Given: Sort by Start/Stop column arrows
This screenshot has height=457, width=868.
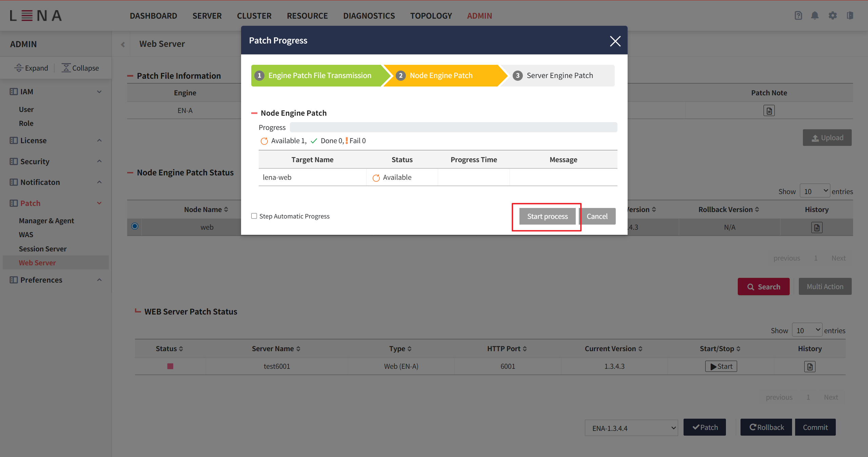Looking at the screenshot, I should tap(738, 349).
